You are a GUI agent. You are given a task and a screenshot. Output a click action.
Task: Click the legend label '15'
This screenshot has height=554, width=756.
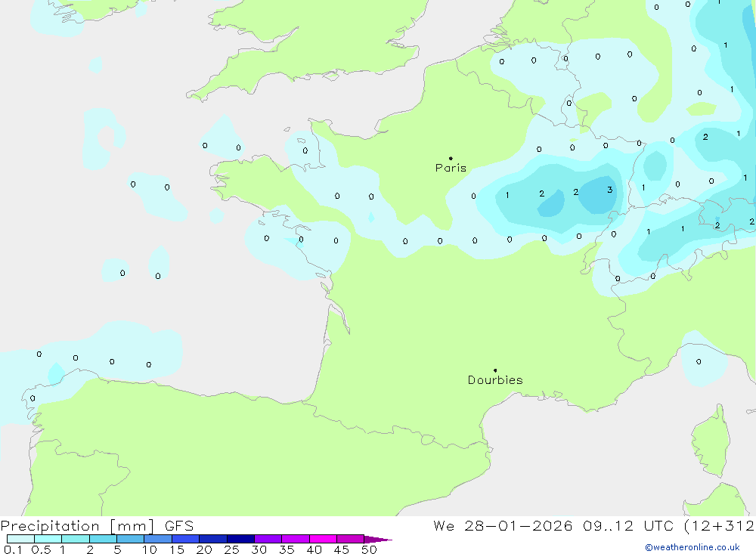[x=177, y=549]
